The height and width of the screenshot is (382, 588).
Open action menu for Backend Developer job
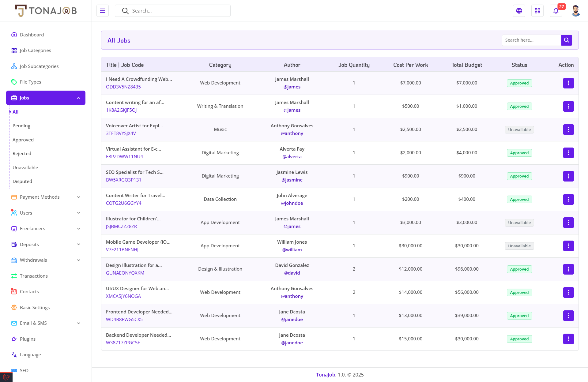[x=568, y=339]
